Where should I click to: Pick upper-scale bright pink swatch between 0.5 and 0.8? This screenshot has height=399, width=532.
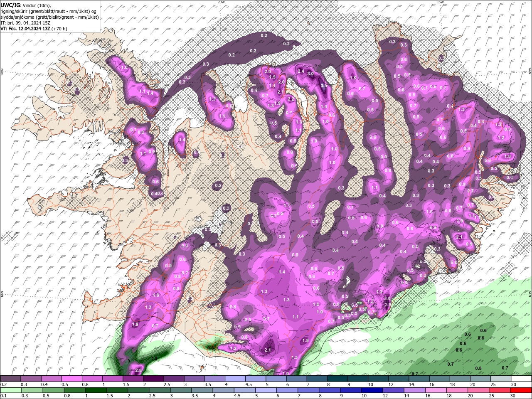pos(71,379)
